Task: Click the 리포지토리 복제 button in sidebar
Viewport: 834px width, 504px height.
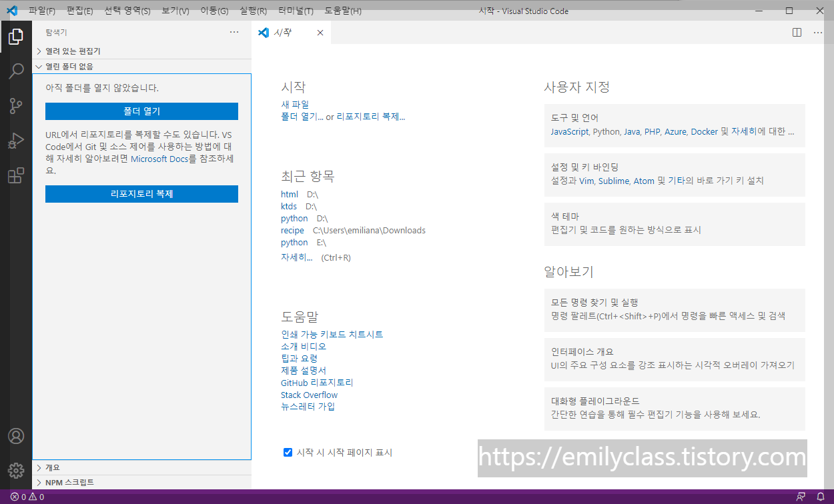Action: [x=141, y=194]
